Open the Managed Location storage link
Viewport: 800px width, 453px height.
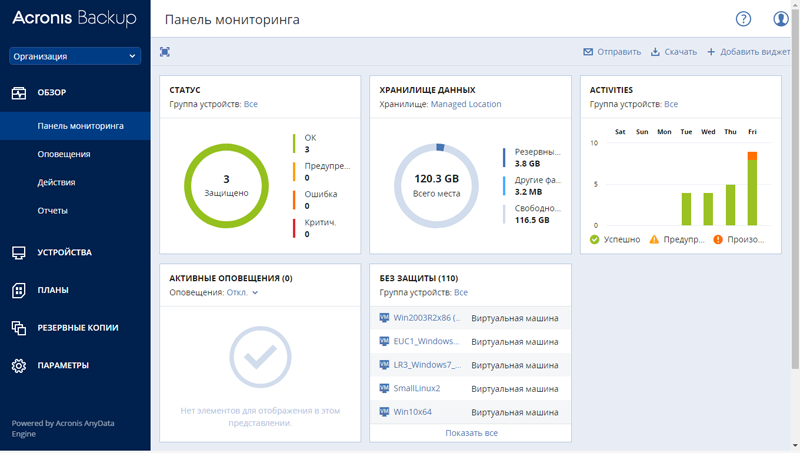[x=466, y=104]
